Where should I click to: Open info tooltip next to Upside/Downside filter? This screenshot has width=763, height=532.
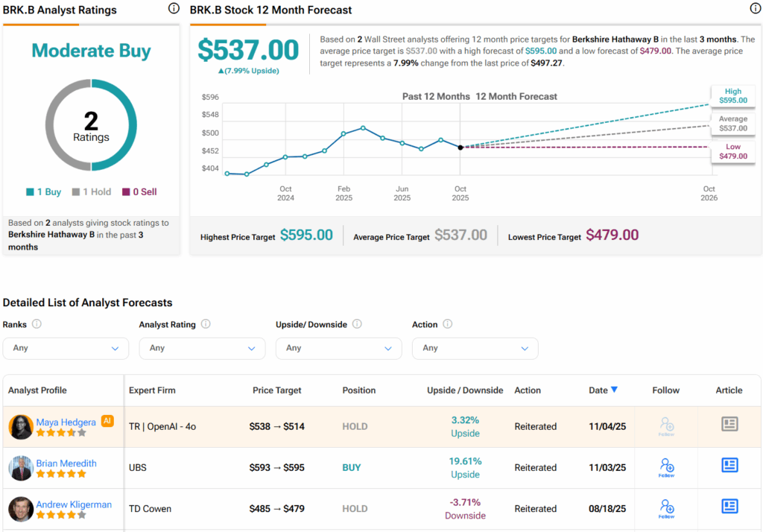point(357,324)
